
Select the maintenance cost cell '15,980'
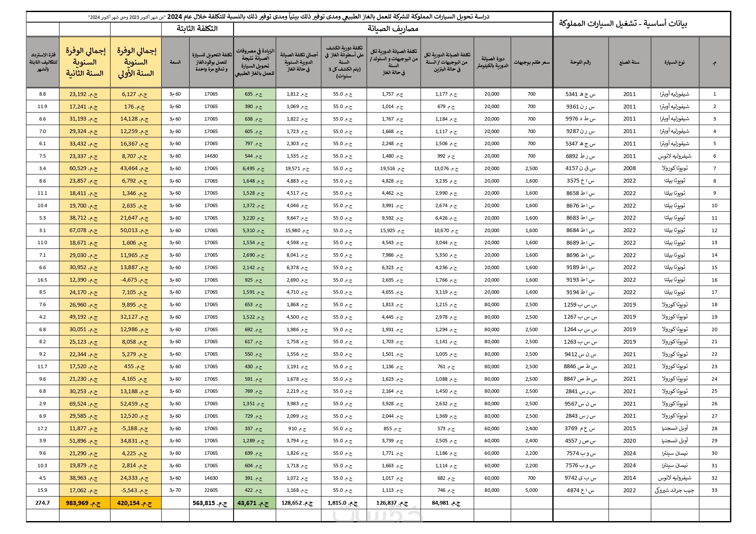[297, 230]
